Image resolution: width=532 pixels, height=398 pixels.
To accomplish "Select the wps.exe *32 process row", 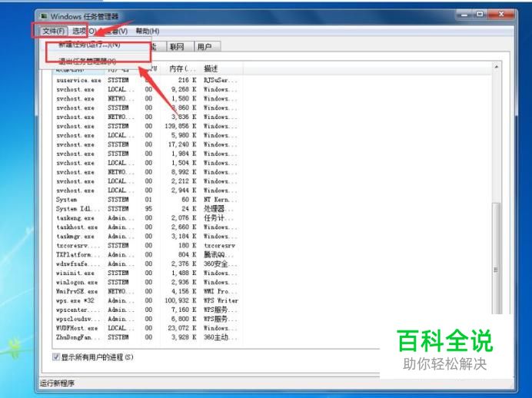I will (x=147, y=300).
